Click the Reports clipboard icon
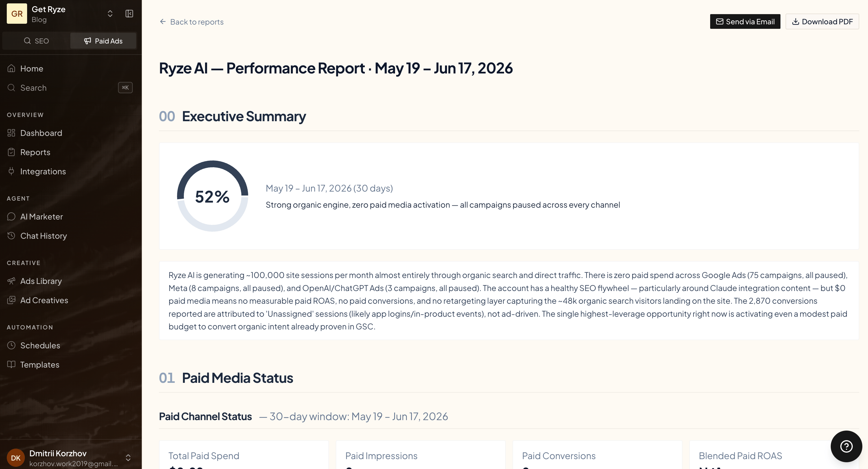Screen dimensions: 868x469 (12, 152)
